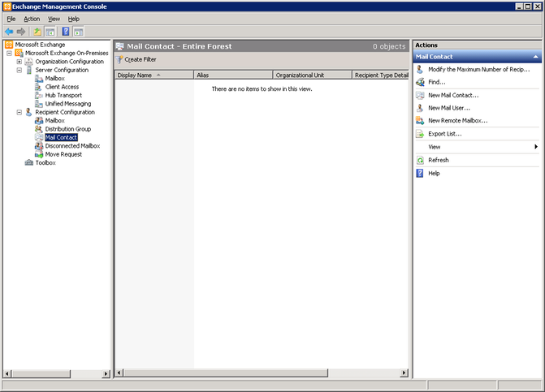Click Export List... action

tap(445, 134)
